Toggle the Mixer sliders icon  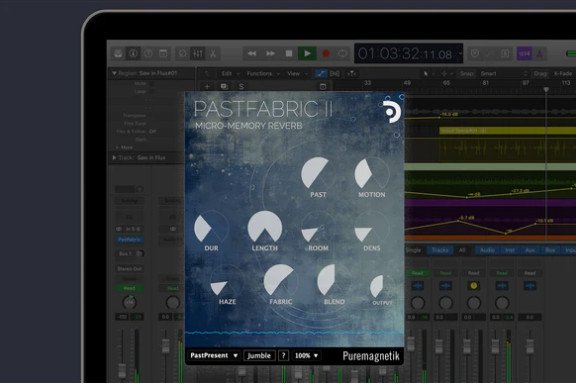[198, 54]
